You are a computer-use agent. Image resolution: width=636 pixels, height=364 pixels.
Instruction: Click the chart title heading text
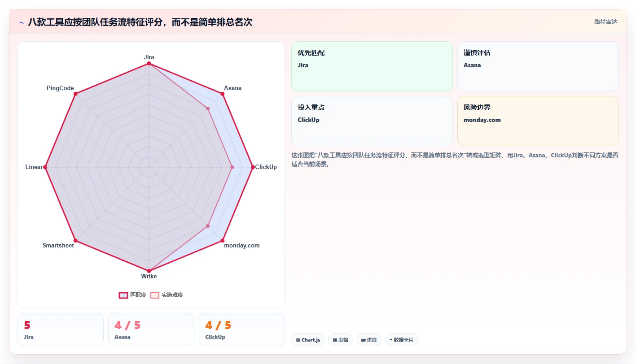[140, 22]
